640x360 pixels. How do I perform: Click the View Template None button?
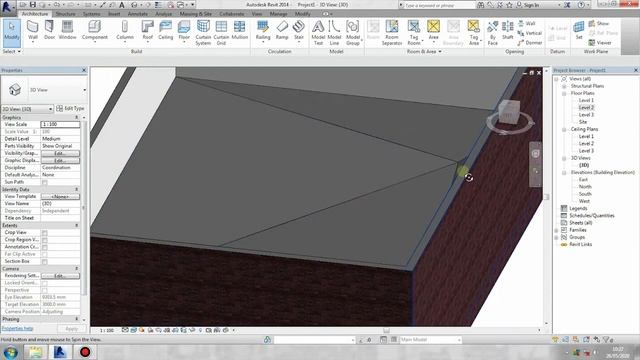(60, 197)
